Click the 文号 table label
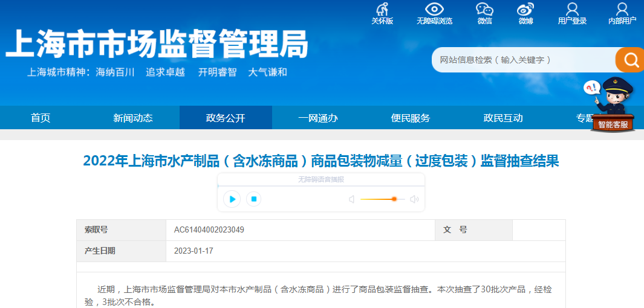 point(455,229)
